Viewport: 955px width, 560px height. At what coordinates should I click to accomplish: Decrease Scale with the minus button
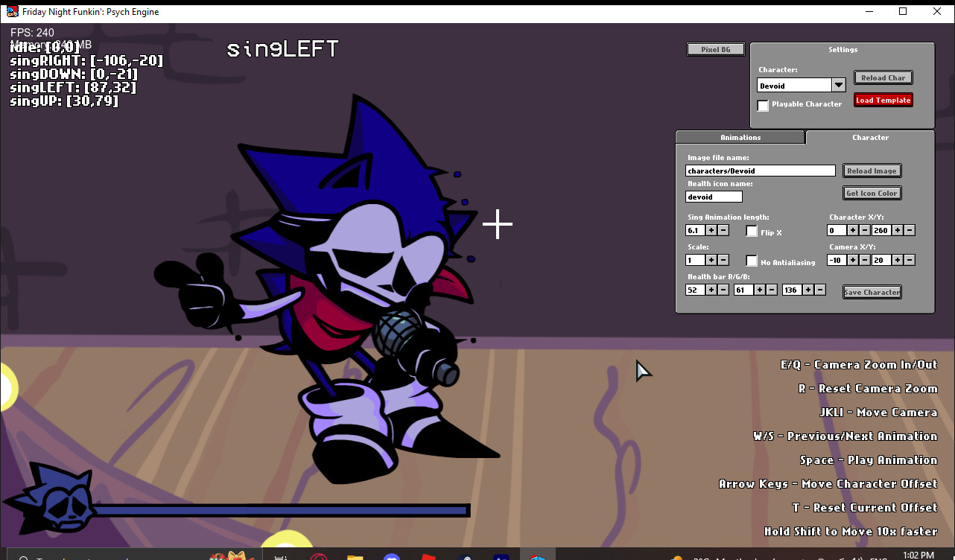point(723,260)
